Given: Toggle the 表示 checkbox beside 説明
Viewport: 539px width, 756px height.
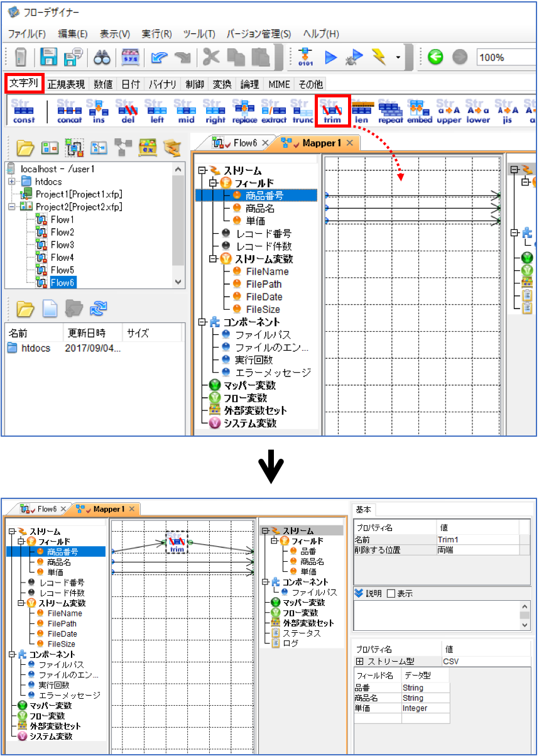Looking at the screenshot, I should pyautogui.click(x=391, y=593).
